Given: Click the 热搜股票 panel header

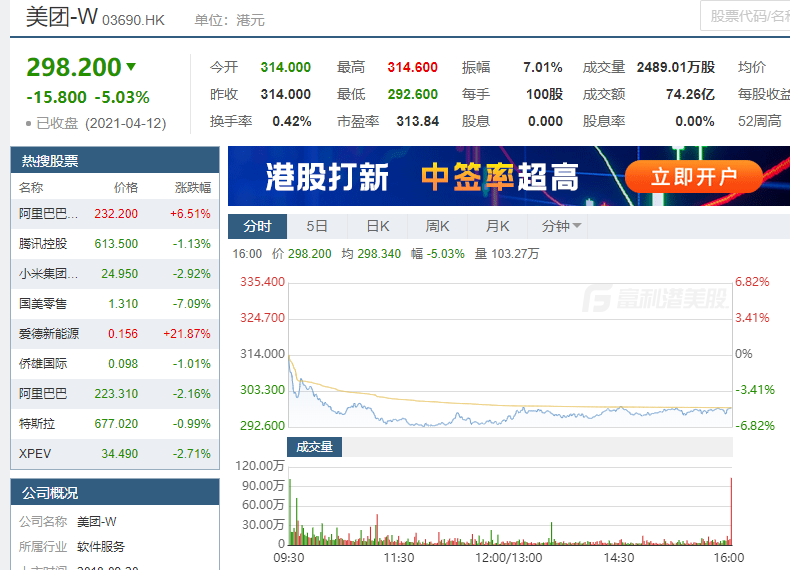Looking at the screenshot, I should tap(115, 160).
